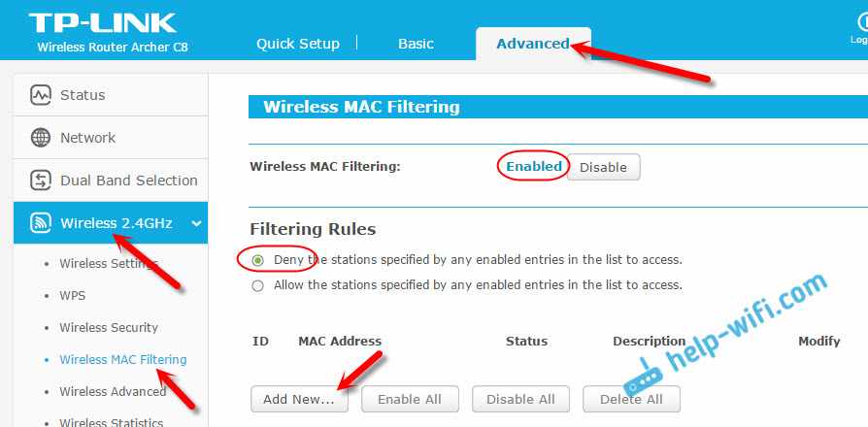
Task: Click the Delete All button
Action: click(632, 400)
